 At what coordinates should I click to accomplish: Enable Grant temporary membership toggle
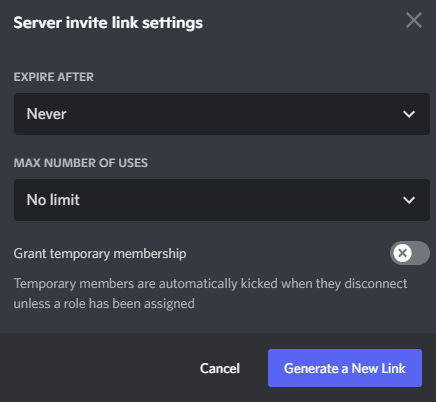[x=410, y=253]
